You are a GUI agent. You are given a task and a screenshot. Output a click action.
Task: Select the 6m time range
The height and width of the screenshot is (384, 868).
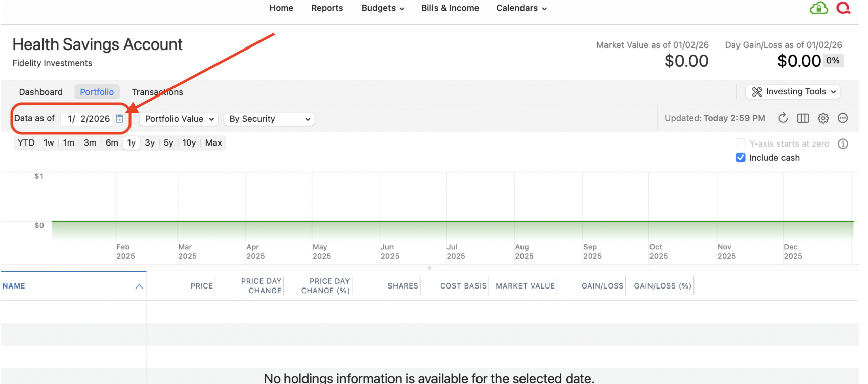click(112, 143)
